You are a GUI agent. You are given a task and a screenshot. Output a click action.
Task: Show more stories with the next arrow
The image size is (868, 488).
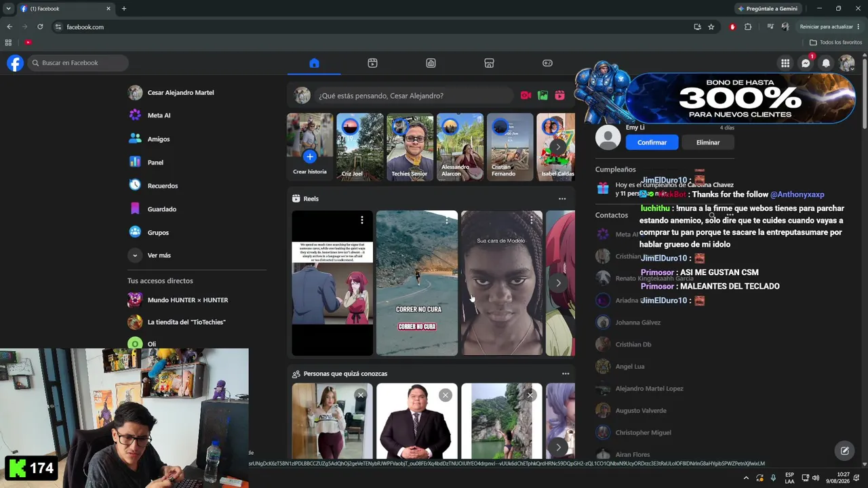coord(557,146)
